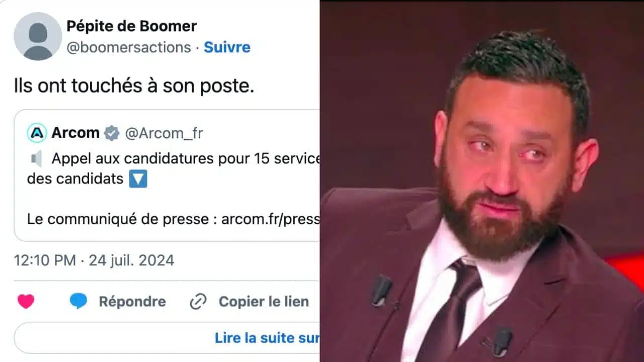
Task: Click the 'Répondre' label
Action: tap(132, 302)
